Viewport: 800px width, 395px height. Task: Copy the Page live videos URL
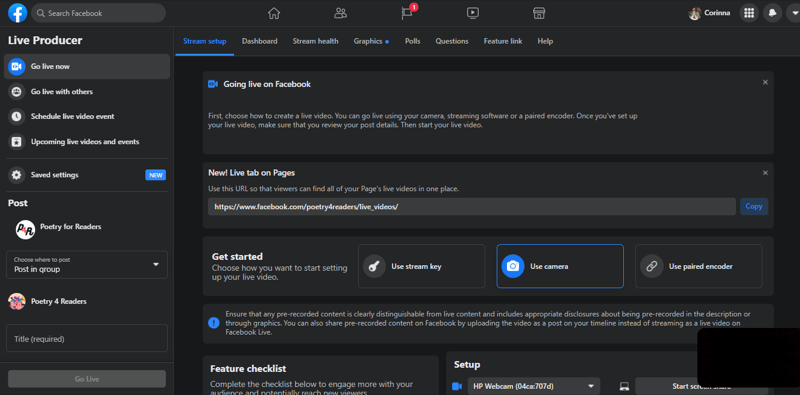754,207
